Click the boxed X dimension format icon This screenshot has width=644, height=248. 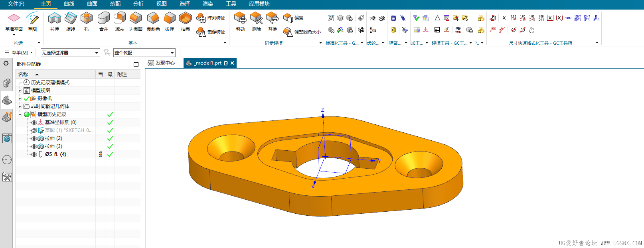click(x=550, y=18)
